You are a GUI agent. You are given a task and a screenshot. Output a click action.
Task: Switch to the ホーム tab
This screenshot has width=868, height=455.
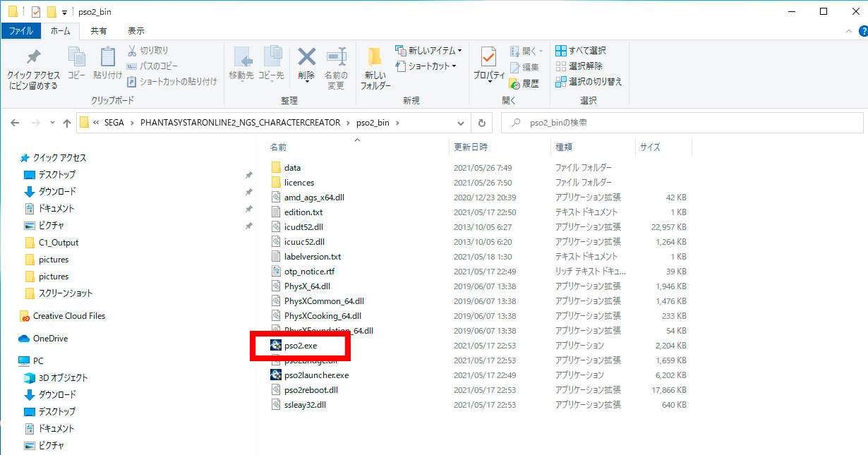pos(60,31)
